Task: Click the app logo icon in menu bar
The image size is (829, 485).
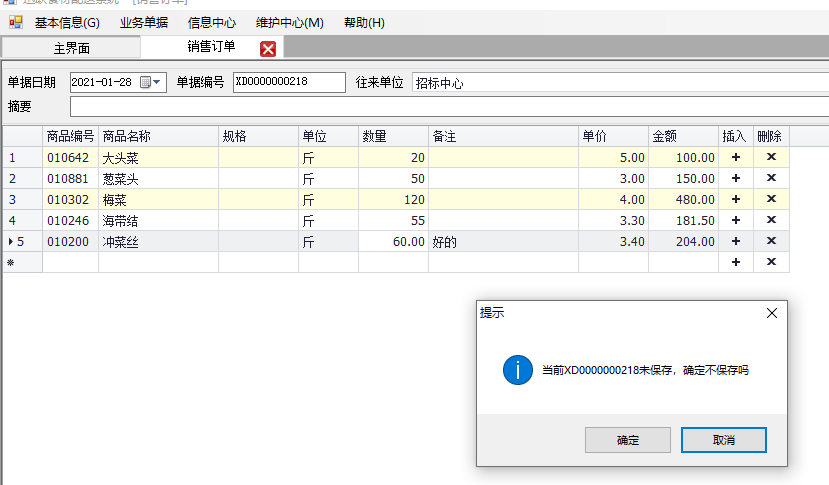Action: coord(16,22)
